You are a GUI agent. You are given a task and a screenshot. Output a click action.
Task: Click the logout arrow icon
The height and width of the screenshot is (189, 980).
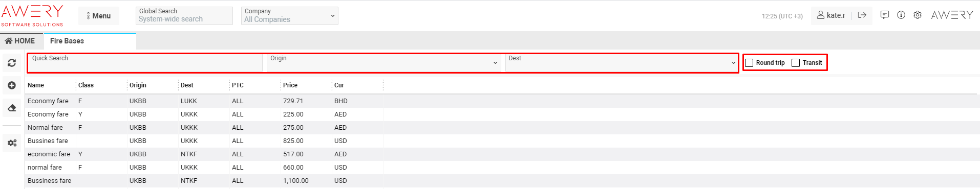tap(862, 15)
